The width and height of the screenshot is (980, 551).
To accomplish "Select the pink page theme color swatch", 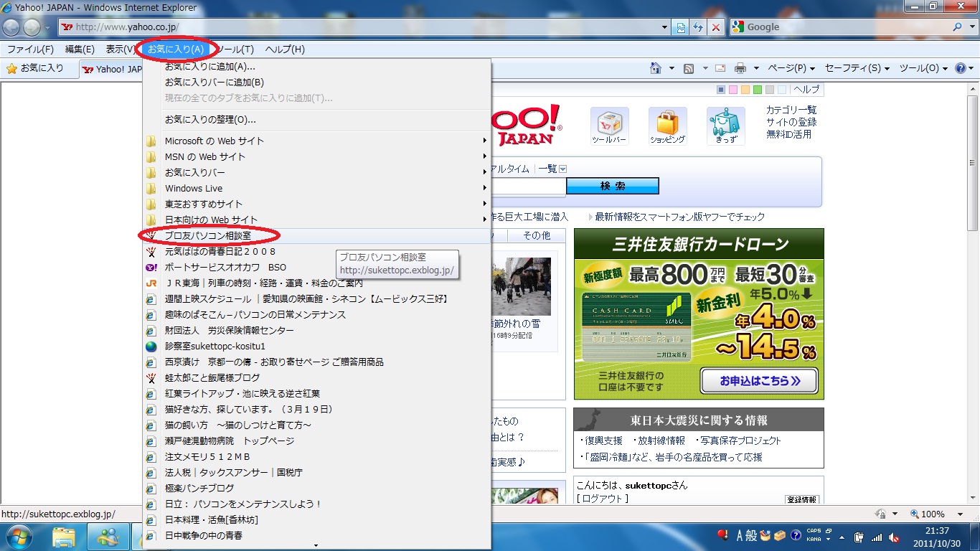I will (x=733, y=90).
